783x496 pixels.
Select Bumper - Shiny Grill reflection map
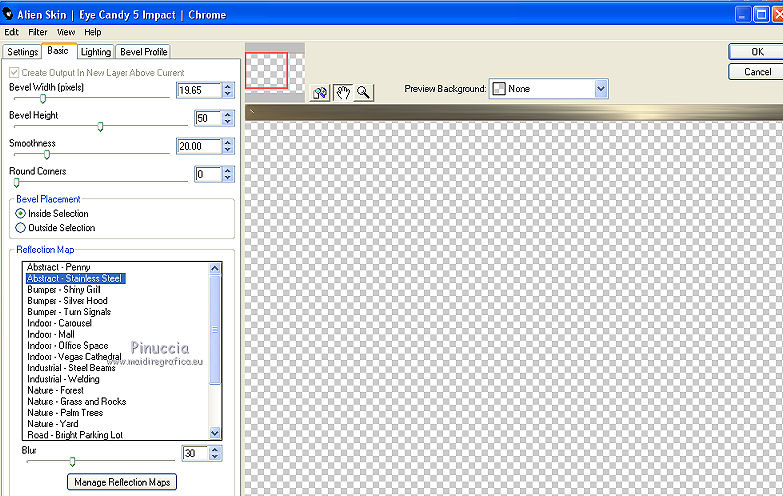[63, 290]
